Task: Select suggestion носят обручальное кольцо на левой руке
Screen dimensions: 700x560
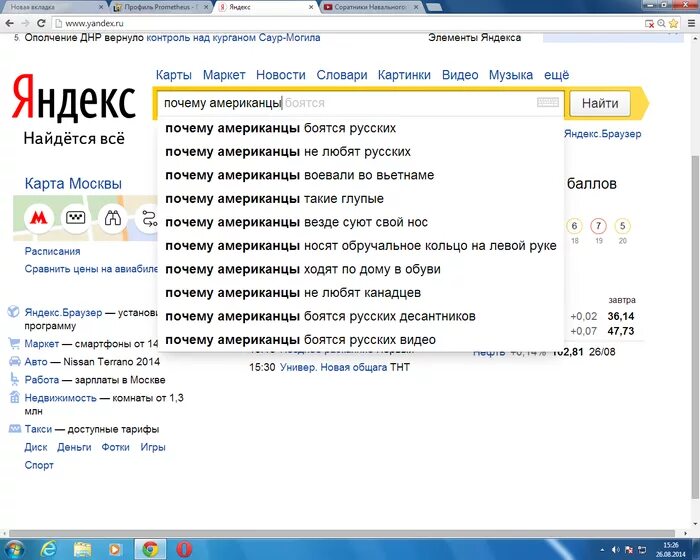Action: [361, 246]
